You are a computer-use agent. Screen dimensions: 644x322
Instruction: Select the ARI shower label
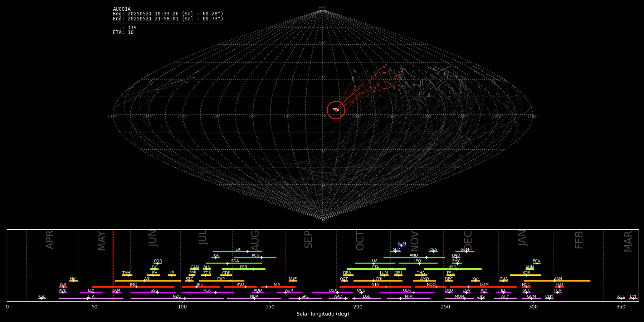(x=147, y=279)
